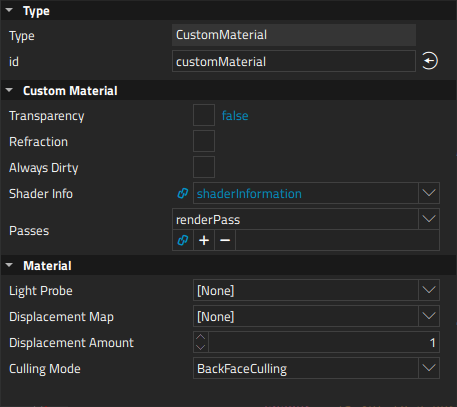This screenshot has width=457, height=407.
Task: Open the Culling Mode dropdown
Action: (429, 368)
